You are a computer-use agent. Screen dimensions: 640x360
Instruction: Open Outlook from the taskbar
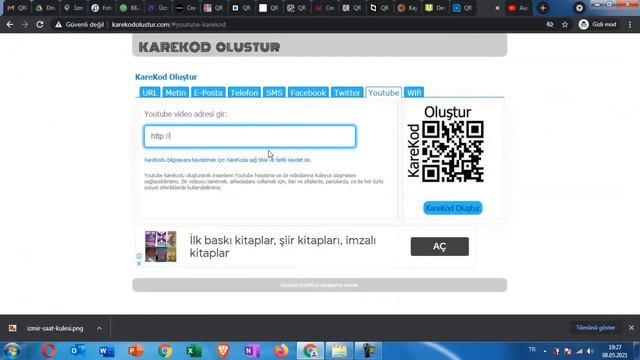pos(78,351)
